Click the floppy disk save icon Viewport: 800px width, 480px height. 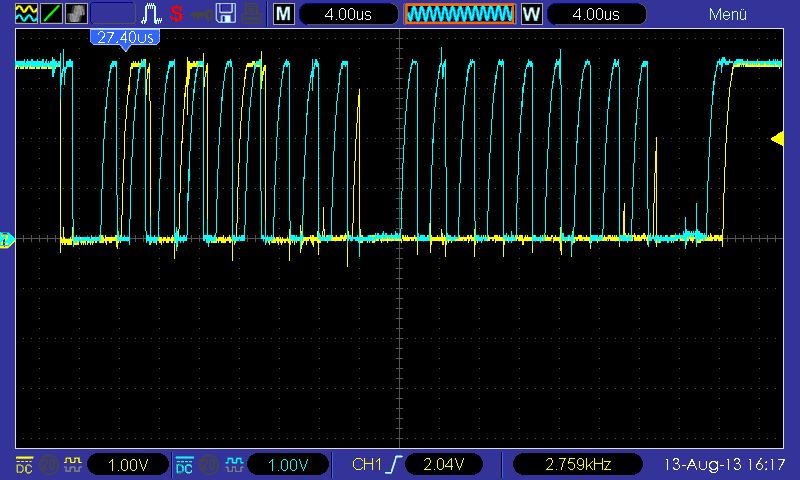(x=226, y=14)
